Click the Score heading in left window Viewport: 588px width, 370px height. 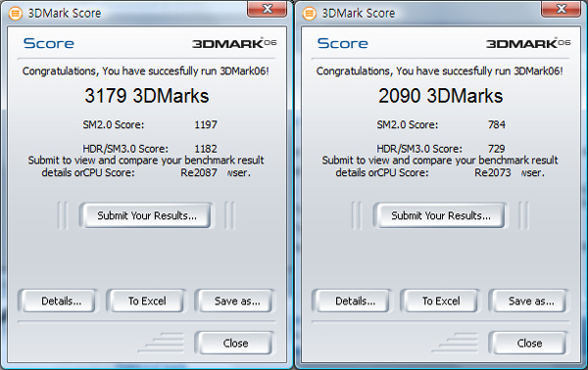pyautogui.click(x=49, y=43)
